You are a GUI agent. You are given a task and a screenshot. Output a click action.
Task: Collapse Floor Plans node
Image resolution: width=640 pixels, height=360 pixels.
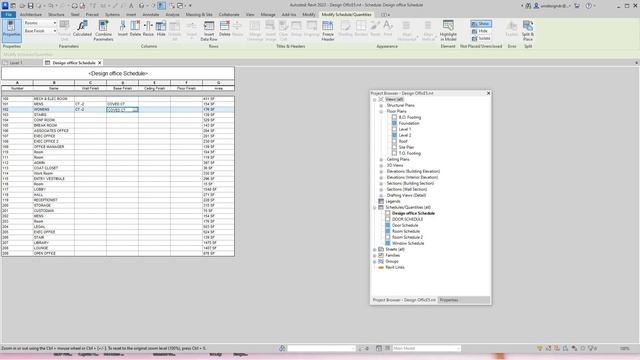[x=381, y=111]
